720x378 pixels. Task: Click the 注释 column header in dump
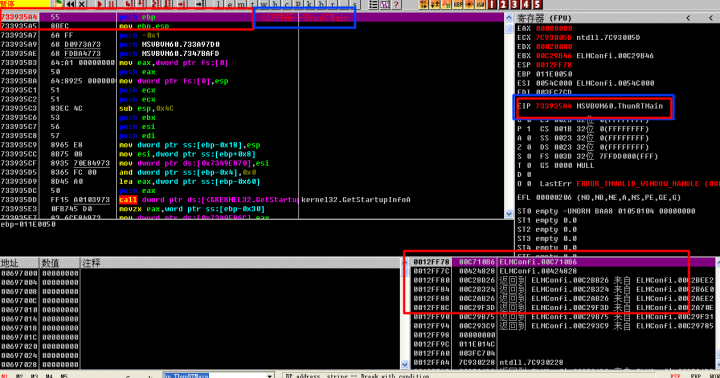[x=240, y=263]
